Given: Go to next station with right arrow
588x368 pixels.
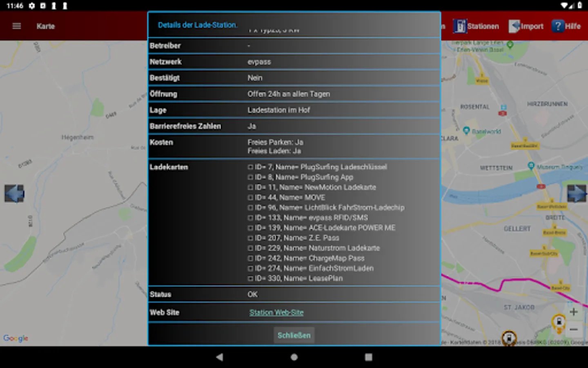Looking at the screenshot, I should [577, 193].
